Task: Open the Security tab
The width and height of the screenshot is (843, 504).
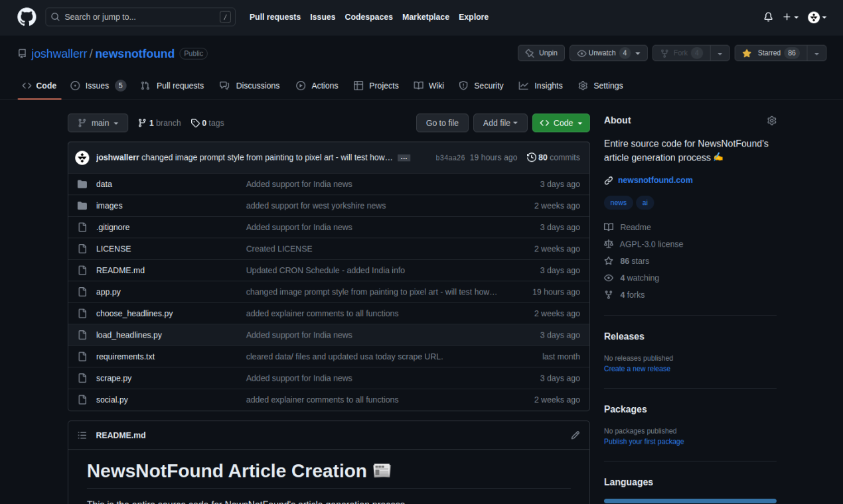Action: coord(481,86)
